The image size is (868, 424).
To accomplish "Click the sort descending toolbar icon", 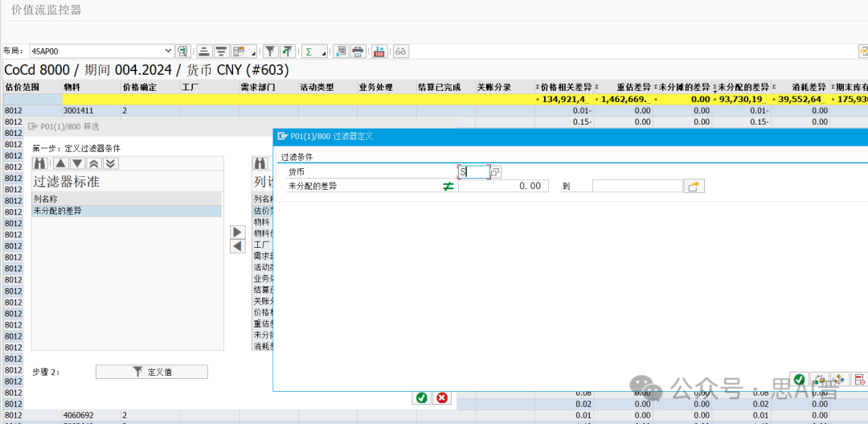I will click(221, 51).
